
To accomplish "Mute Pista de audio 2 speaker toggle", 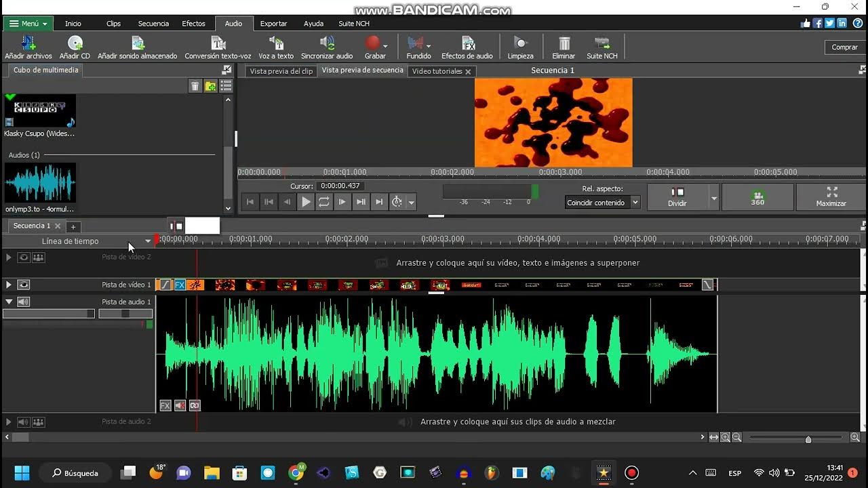I will [24, 422].
